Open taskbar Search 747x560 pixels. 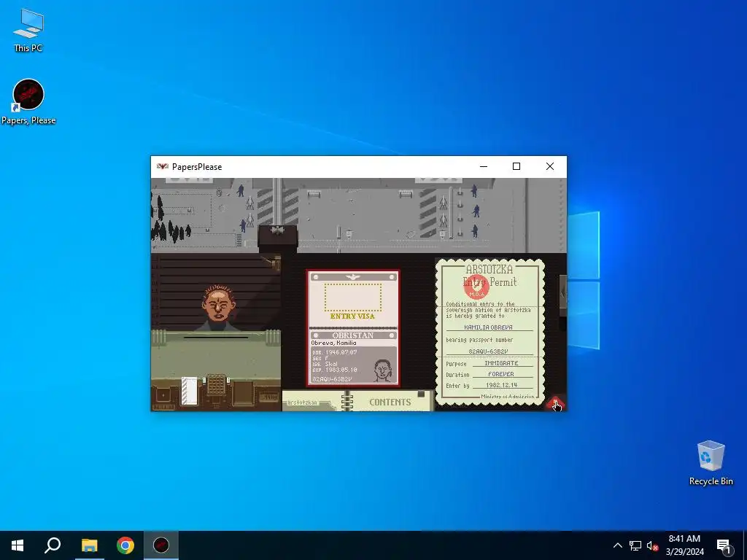53,545
